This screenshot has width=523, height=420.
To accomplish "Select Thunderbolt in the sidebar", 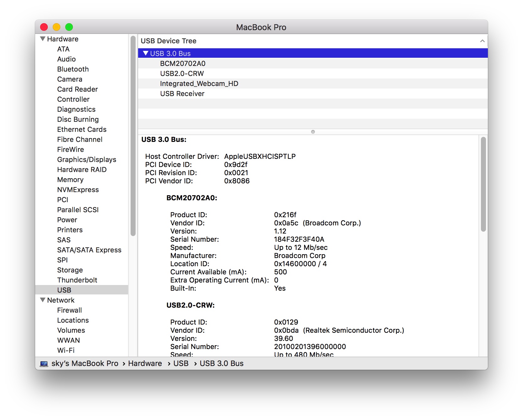I will pos(77,280).
